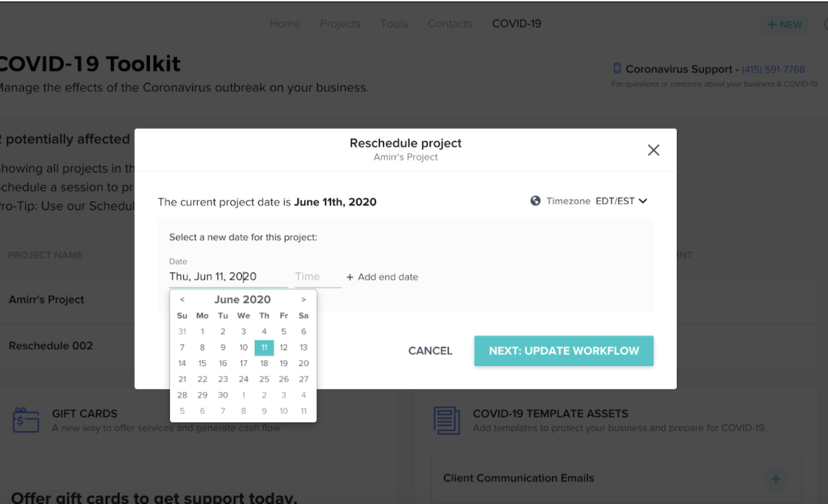This screenshot has height=504, width=828.
Task: Close the Reschedule project dialog
Action: [x=654, y=150]
